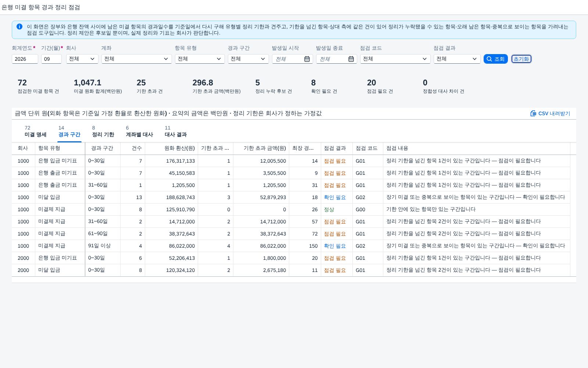Click the 72 점검한 미결 항목 건 tile
Viewport: 588px width, 368px height.
click(38, 86)
